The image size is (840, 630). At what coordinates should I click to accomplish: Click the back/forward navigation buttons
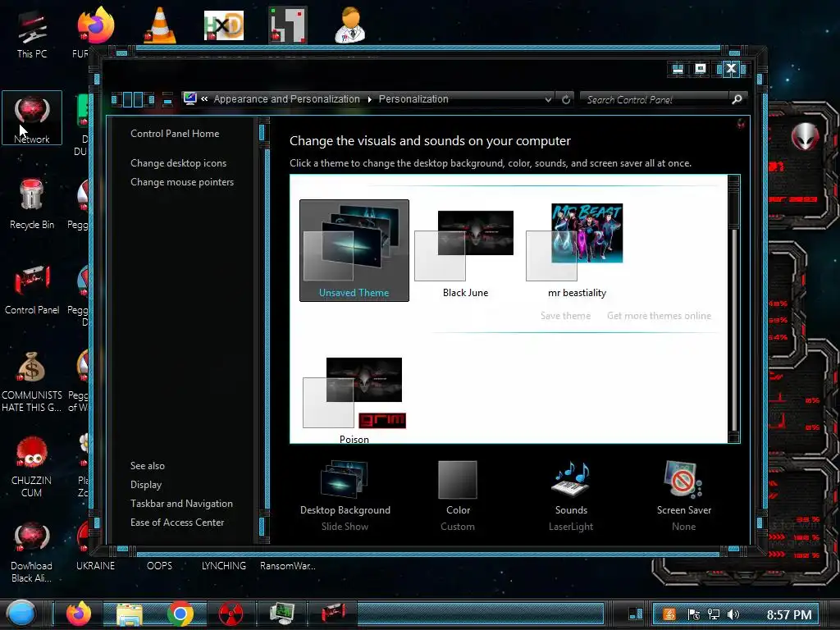[x=133, y=99]
